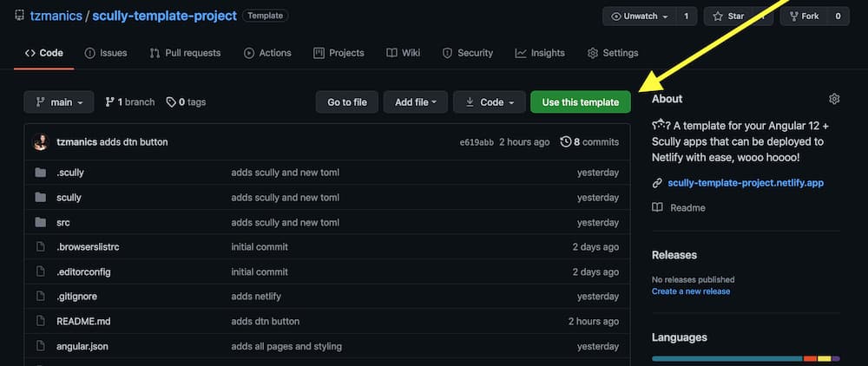
Task: Click the .scully folder icon
Action: tap(40, 173)
